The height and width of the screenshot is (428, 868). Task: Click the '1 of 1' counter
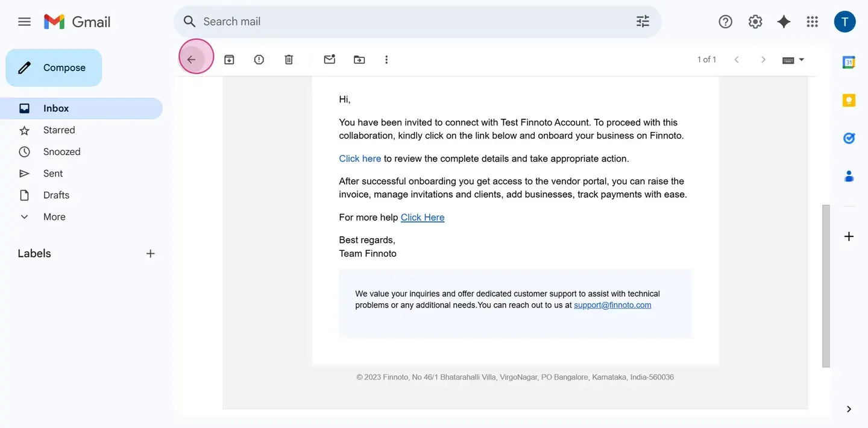click(706, 60)
